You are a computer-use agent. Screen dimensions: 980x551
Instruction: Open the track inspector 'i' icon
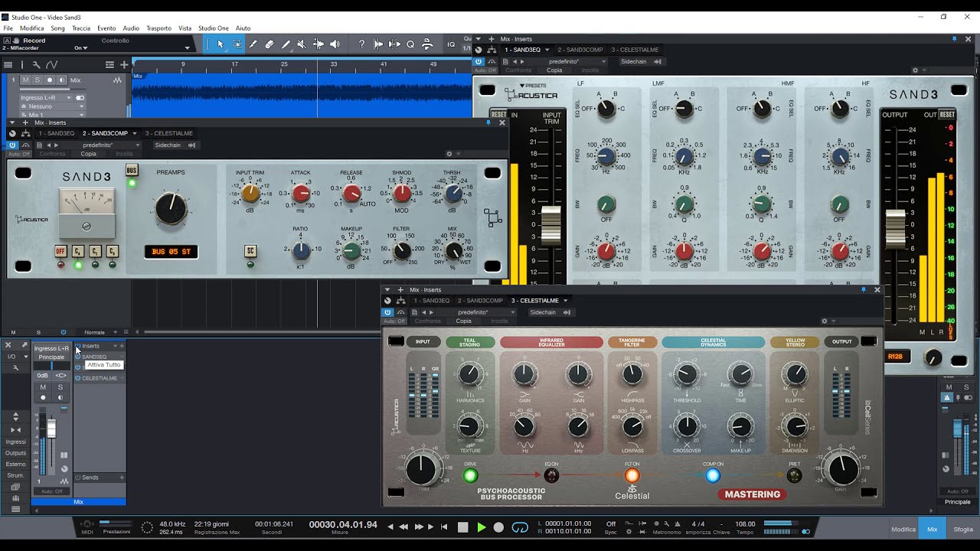pyautogui.click(x=22, y=65)
